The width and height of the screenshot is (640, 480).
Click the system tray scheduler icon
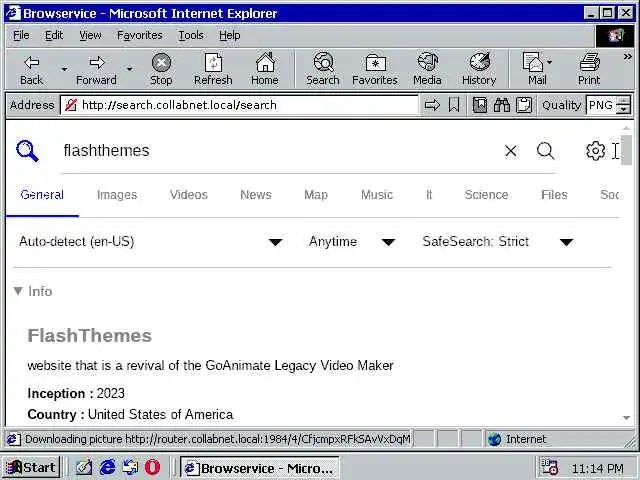[x=549, y=467]
